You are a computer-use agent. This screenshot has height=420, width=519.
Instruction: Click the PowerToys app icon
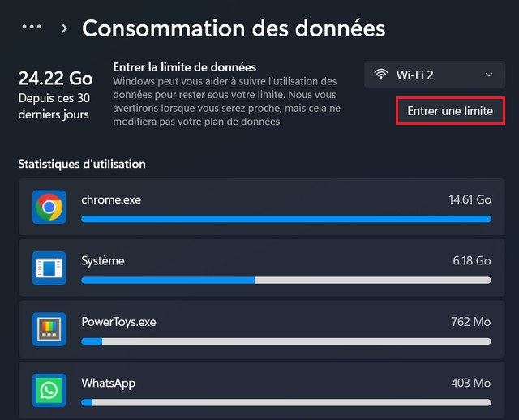coord(49,328)
